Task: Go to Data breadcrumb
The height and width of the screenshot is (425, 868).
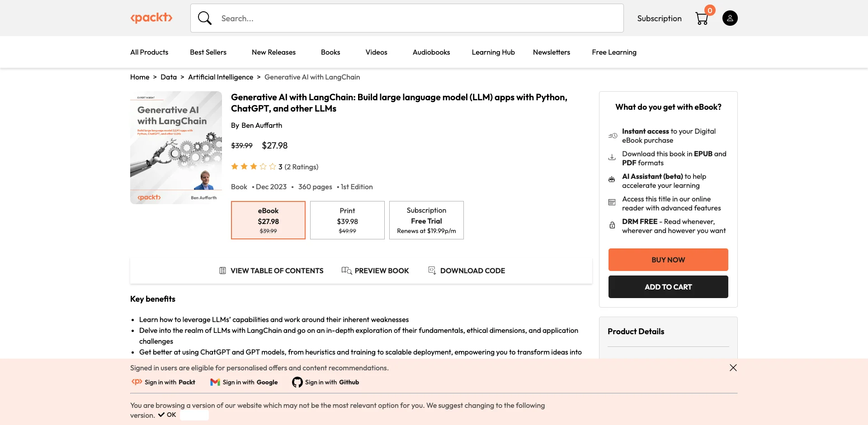Action: click(169, 77)
